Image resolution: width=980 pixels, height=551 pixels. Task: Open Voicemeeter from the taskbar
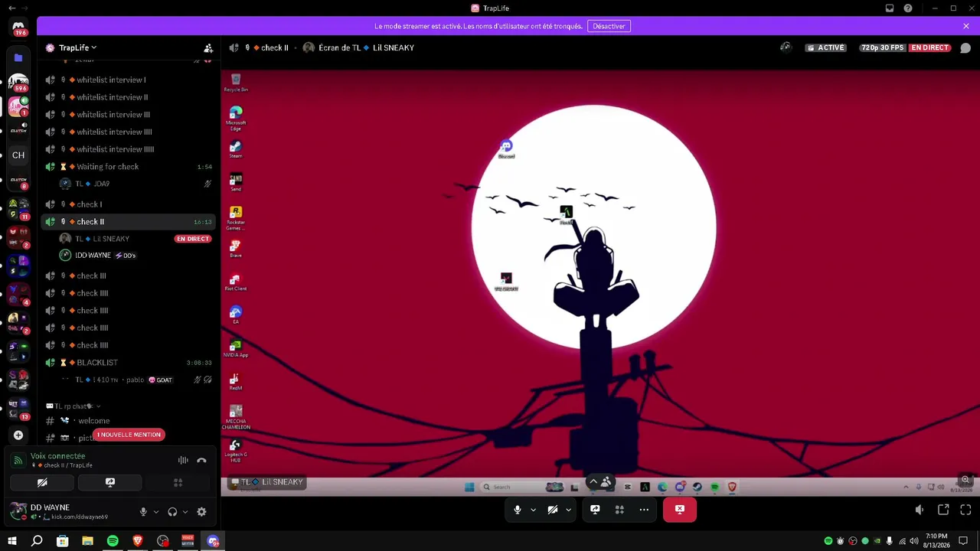pyautogui.click(x=188, y=541)
